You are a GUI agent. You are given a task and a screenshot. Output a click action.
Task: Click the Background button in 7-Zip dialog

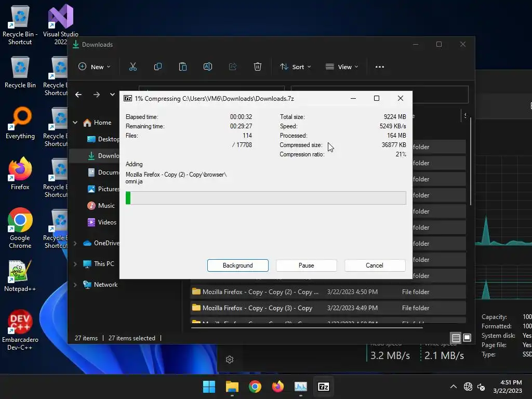238,265
